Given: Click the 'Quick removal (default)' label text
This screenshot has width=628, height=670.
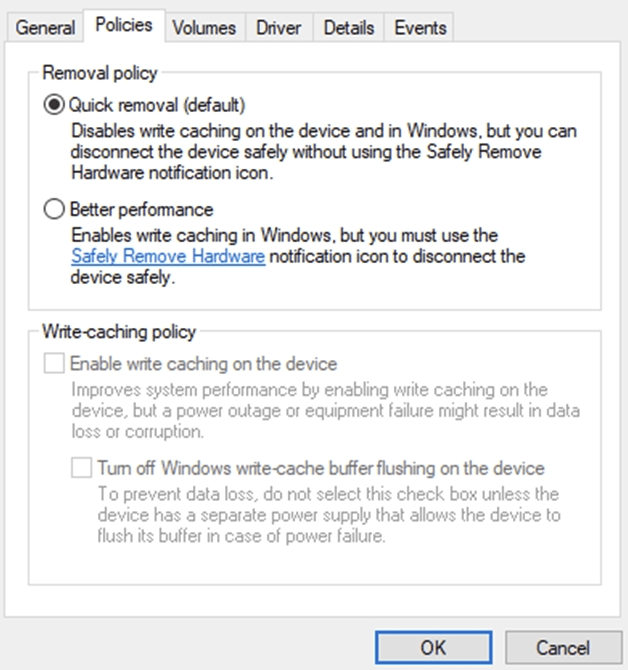Looking at the screenshot, I should point(157,105).
